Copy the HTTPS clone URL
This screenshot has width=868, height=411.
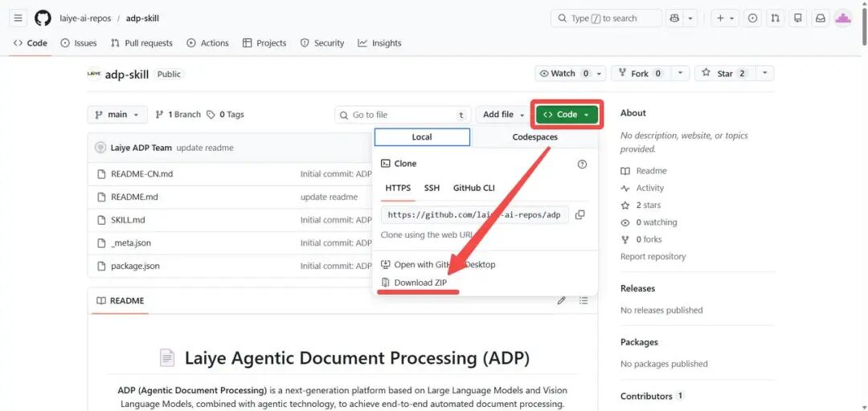(x=580, y=214)
